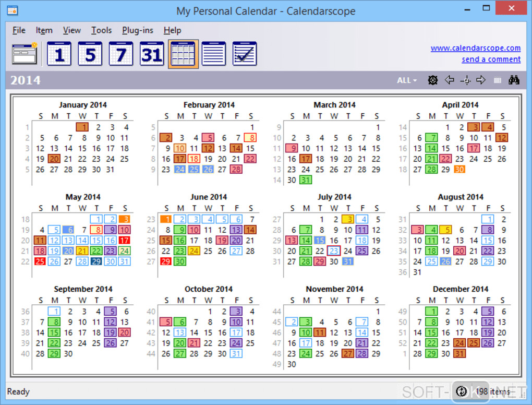
Task: Select the January 2014 month header
Action: (83, 105)
